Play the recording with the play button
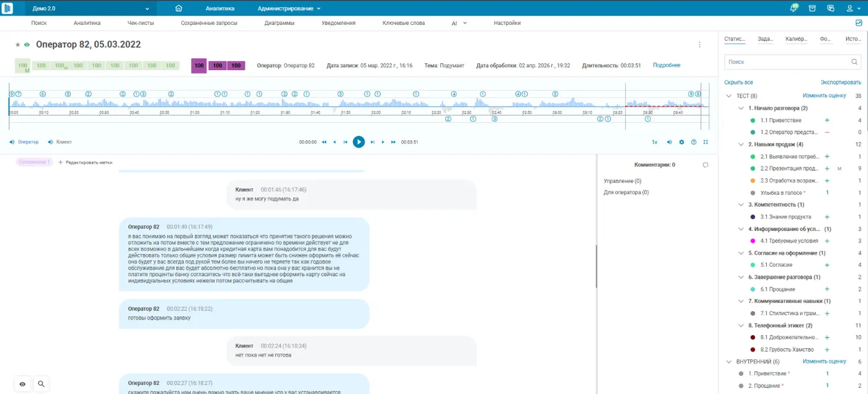 pos(358,142)
